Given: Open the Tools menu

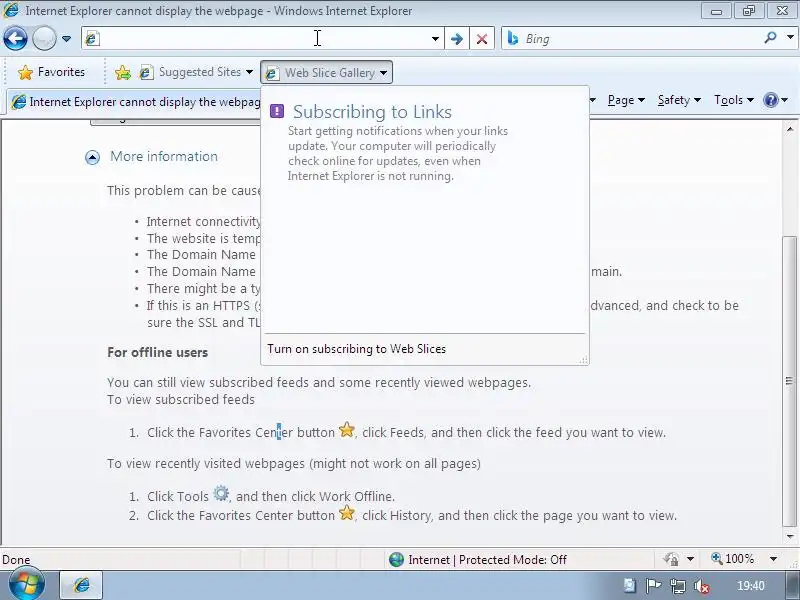Looking at the screenshot, I should click(734, 100).
